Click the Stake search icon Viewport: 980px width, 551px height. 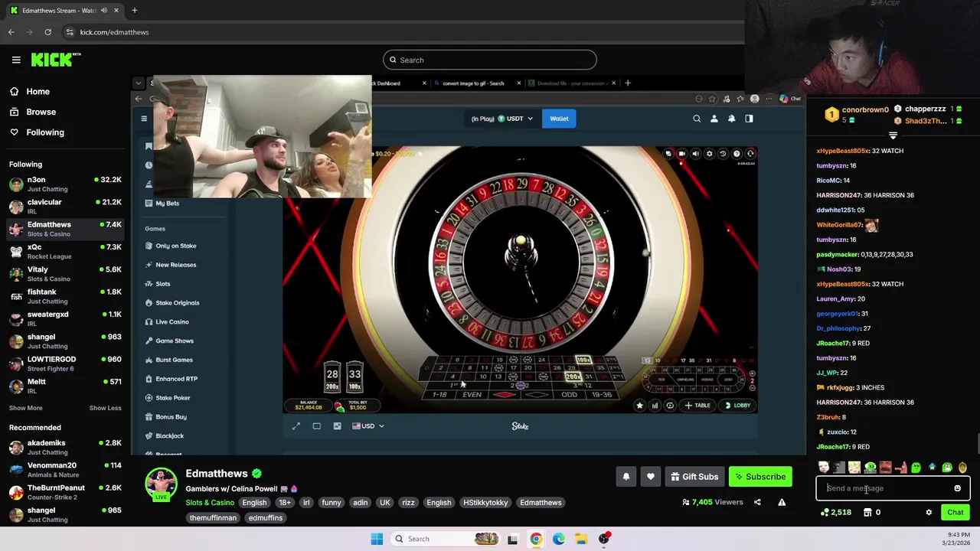pyautogui.click(x=697, y=119)
